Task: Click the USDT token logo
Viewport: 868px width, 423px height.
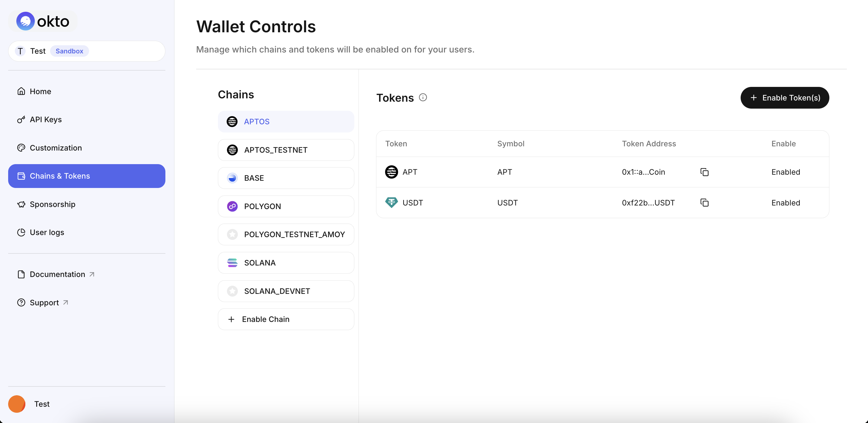Action: tap(391, 202)
